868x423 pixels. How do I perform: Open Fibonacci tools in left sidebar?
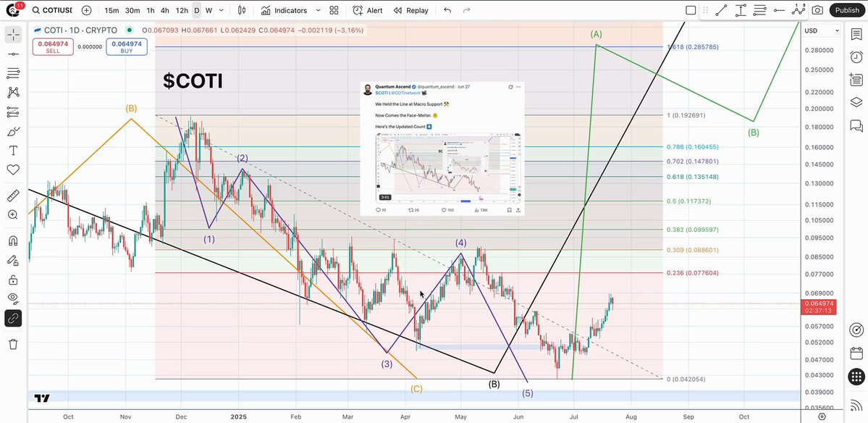click(13, 72)
